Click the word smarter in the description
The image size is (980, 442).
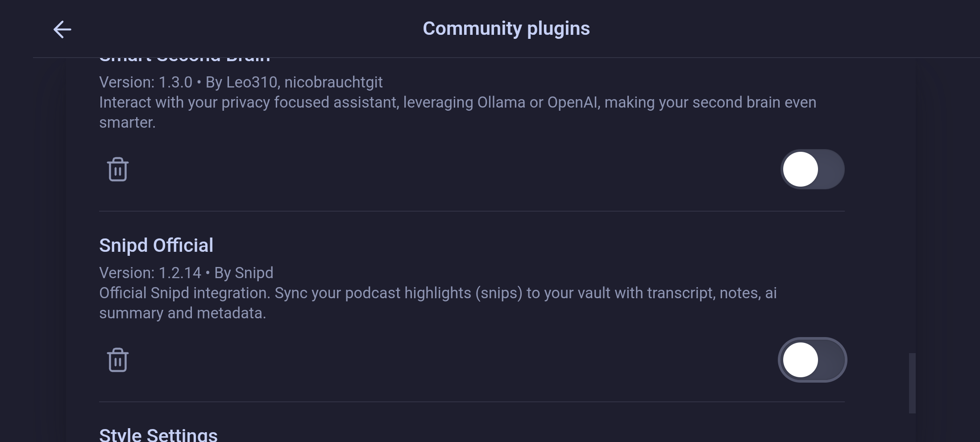coord(127,122)
